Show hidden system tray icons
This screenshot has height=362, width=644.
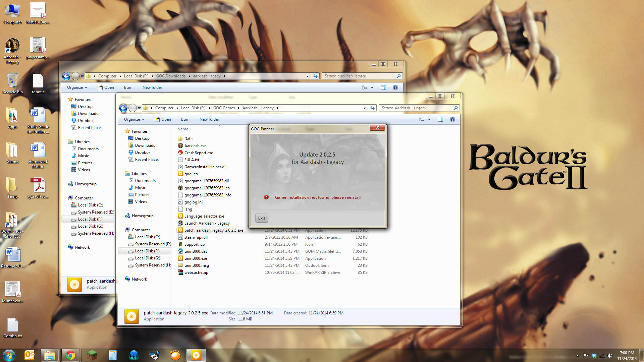point(577,356)
